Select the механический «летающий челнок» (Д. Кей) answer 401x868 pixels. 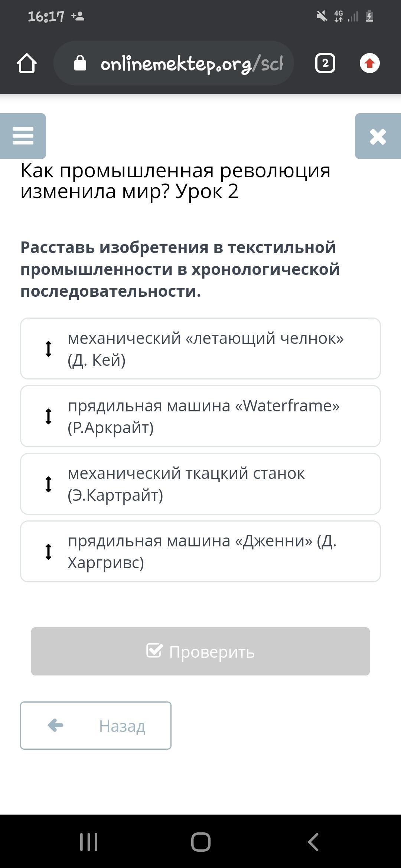tap(200, 349)
